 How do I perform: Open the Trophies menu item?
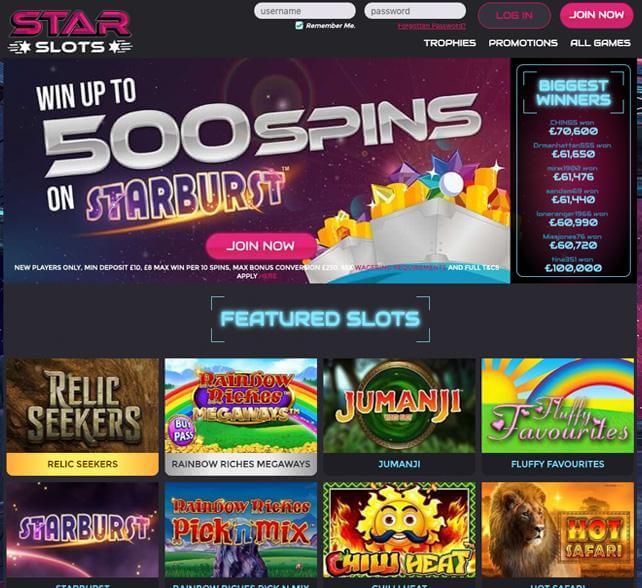450,43
